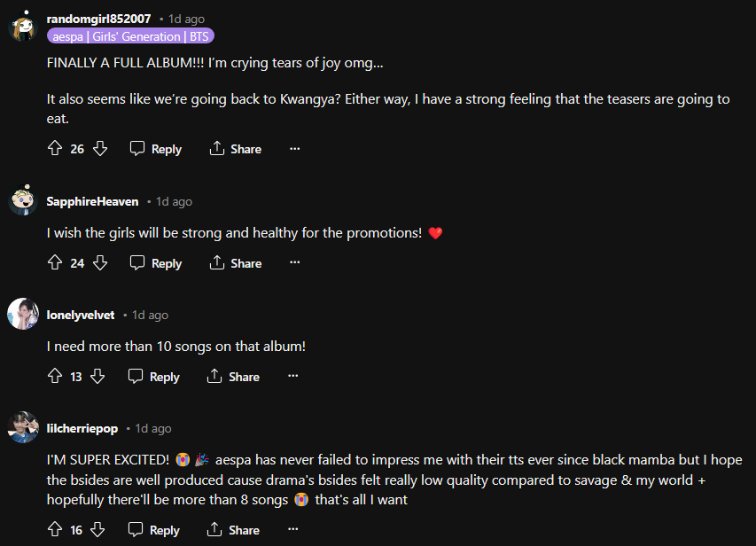The width and height of the screenshot is (756, 546).
Task: Upvote lonelyvelvet's comment
Action: 55,377
